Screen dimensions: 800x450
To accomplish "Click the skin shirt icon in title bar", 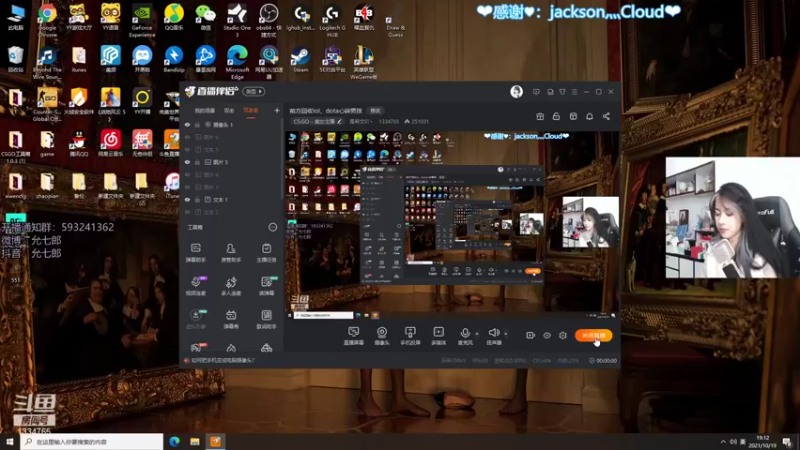I will (x=562, y=92).
